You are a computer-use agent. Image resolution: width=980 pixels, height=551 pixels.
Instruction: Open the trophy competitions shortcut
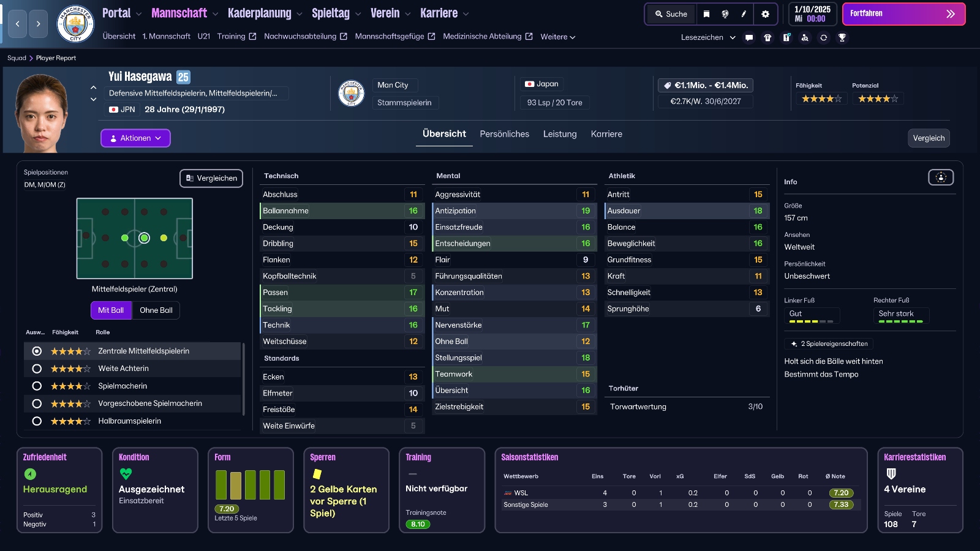pyautogui.click(x=842, y=37)
